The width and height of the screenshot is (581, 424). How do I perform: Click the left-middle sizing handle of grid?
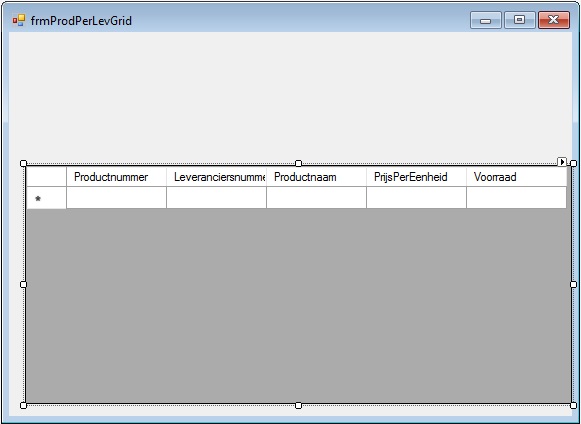click(x=23, y=284)
